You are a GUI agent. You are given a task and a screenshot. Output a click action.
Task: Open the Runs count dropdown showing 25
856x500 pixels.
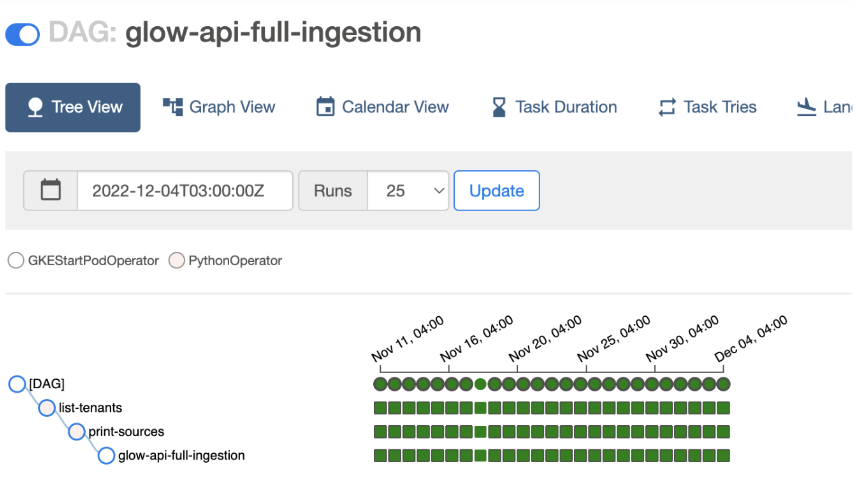pyautogui.click(x=408, y=191)
